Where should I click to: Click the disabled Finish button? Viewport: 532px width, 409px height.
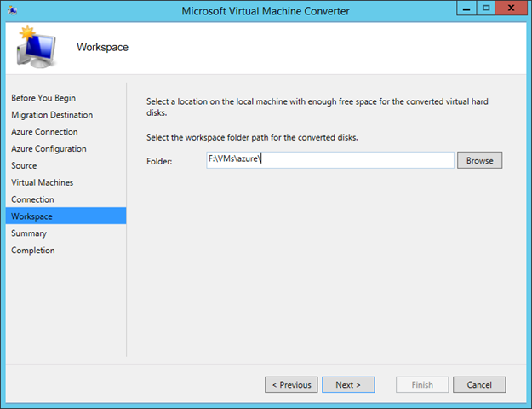click(x=422, y=384)
